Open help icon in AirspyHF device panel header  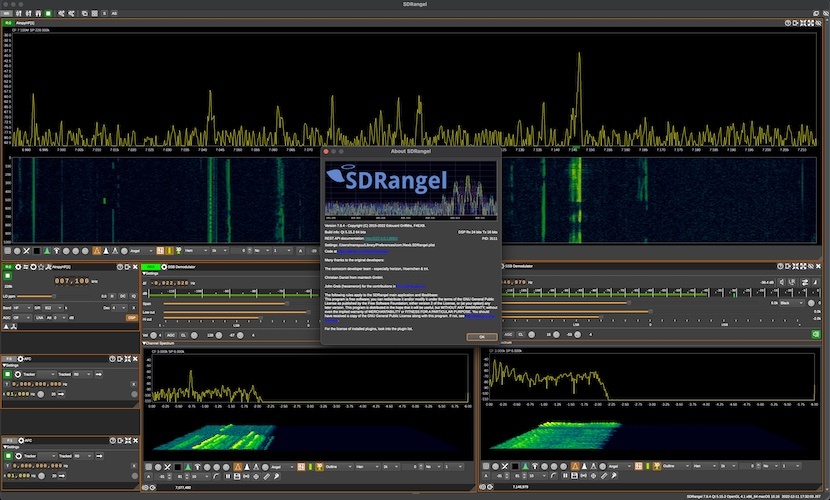point(120,267)
